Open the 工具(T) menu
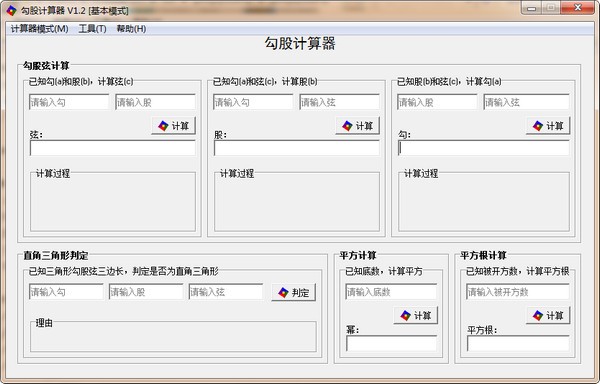 coord(92,29)
